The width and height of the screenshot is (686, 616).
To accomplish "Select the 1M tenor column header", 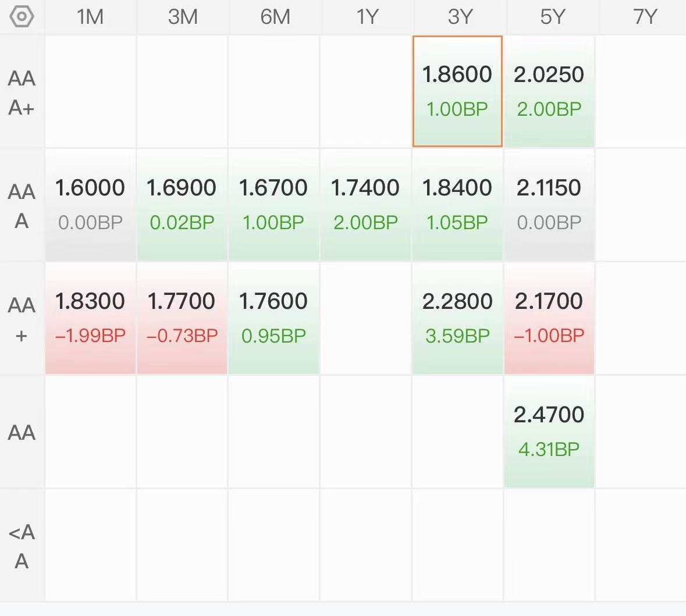I will tap(90, 17).
